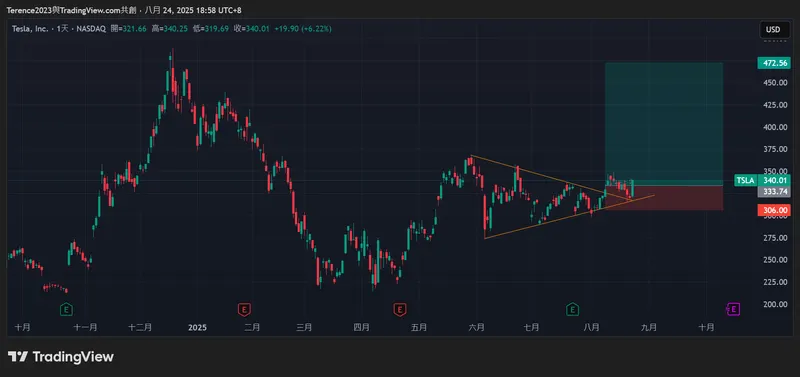
Task: Click the TradingView logo
Action: coord(61,357)
